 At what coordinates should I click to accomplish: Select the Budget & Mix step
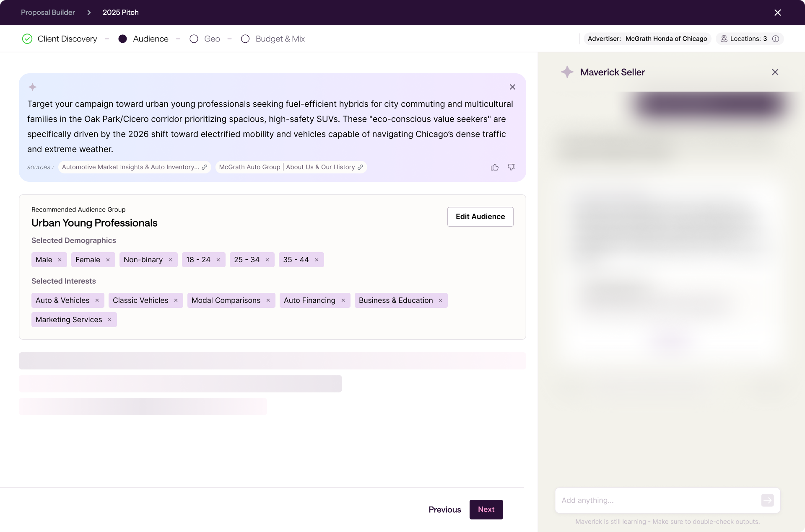pos(245,39)
